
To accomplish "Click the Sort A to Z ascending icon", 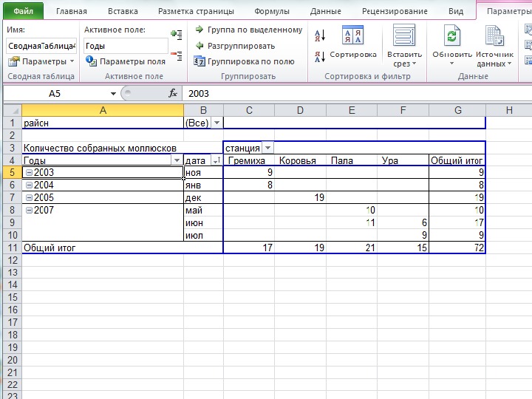I will (320, 35).
